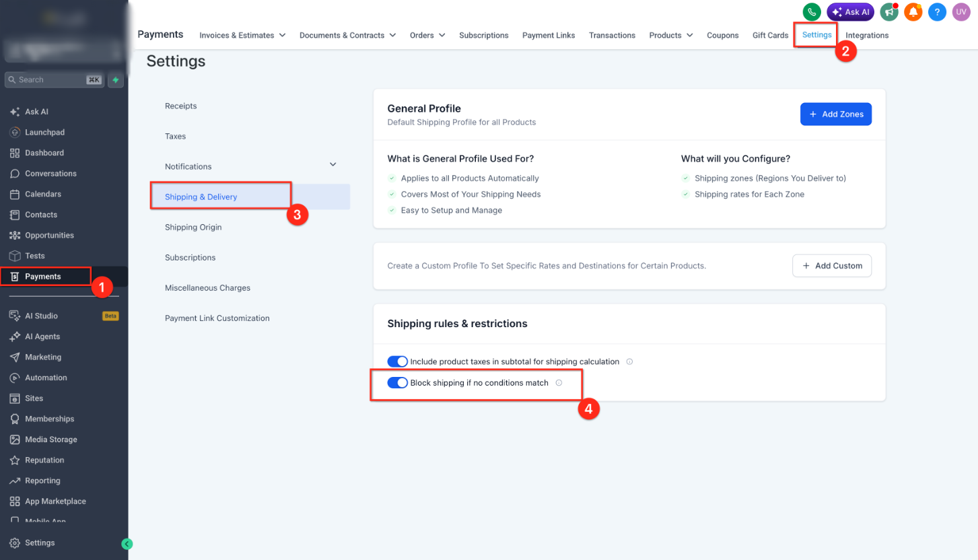Click info icon beside Block shipping option
978x560 pixels.
559,383
